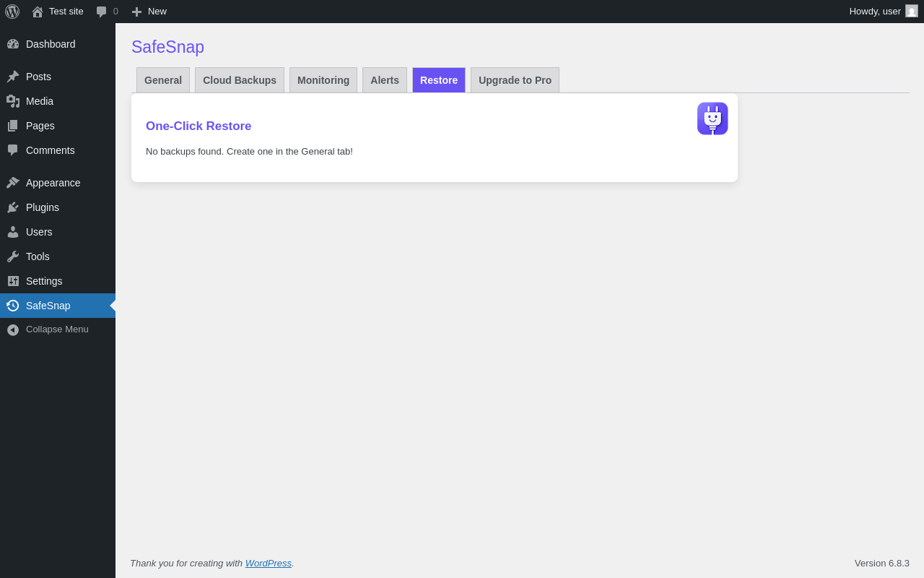Click the SafeSnap history clock icon
This screenshot has height=578, width=924.
[13, 306]
